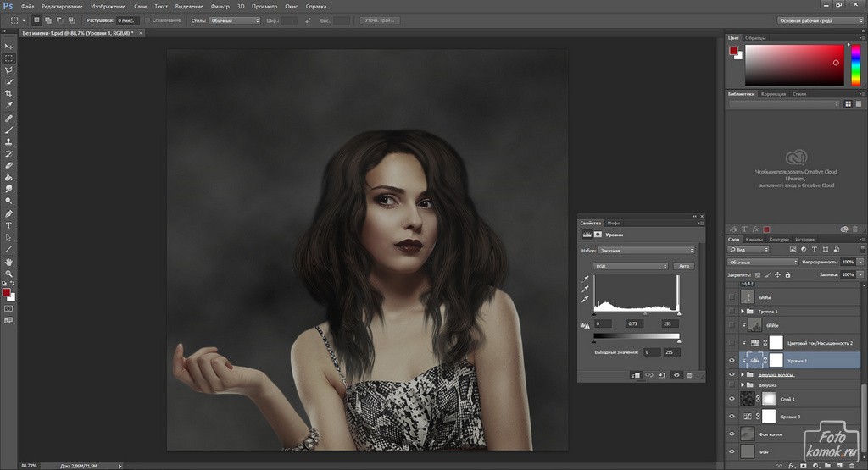
Task: Open the Изображение menu
Action: coord(108,7)
